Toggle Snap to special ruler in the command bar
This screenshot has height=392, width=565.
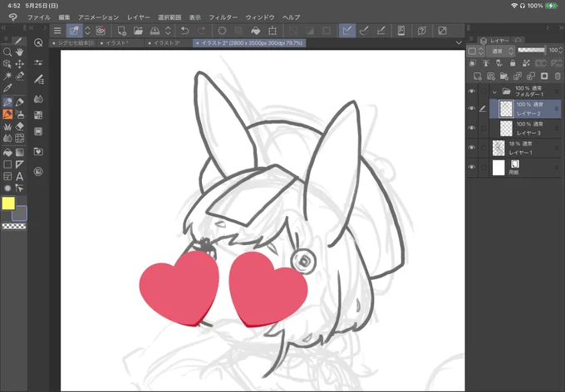point(364,31)
